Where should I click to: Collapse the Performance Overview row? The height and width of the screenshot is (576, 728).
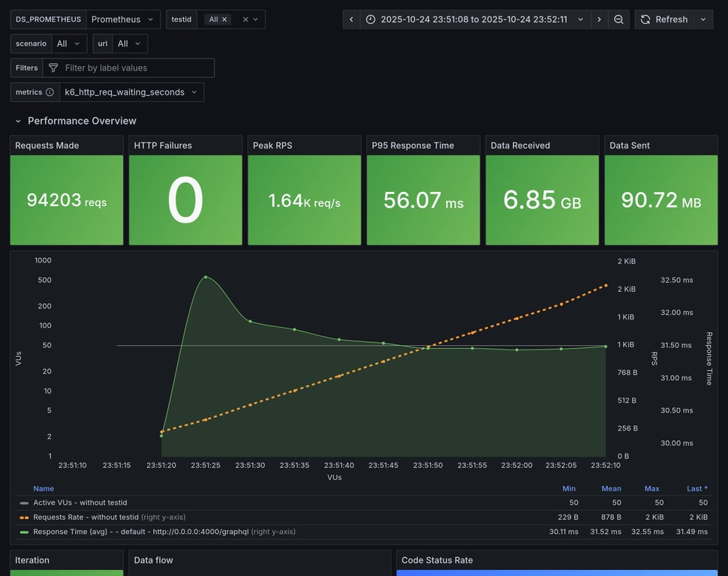[18, 121]
